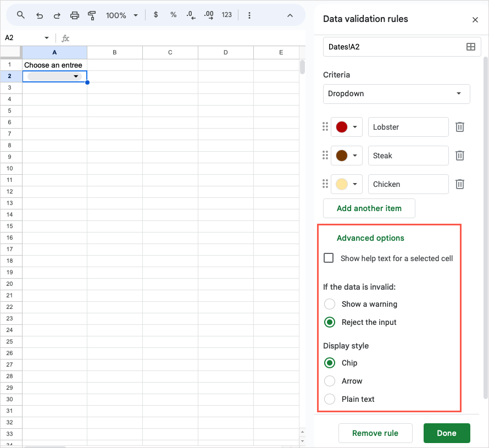Delete the Lobster dropdown item

pyautogui.click(x=460, y=127)
